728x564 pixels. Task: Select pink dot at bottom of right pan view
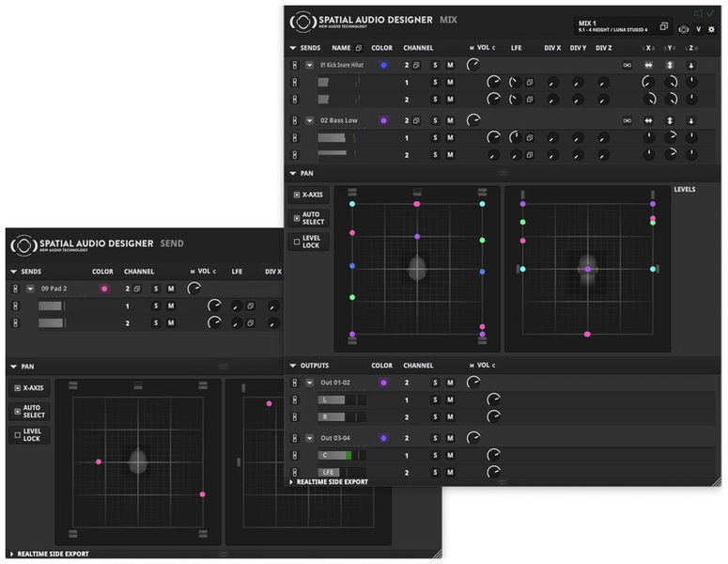click(x=587, y=334)
